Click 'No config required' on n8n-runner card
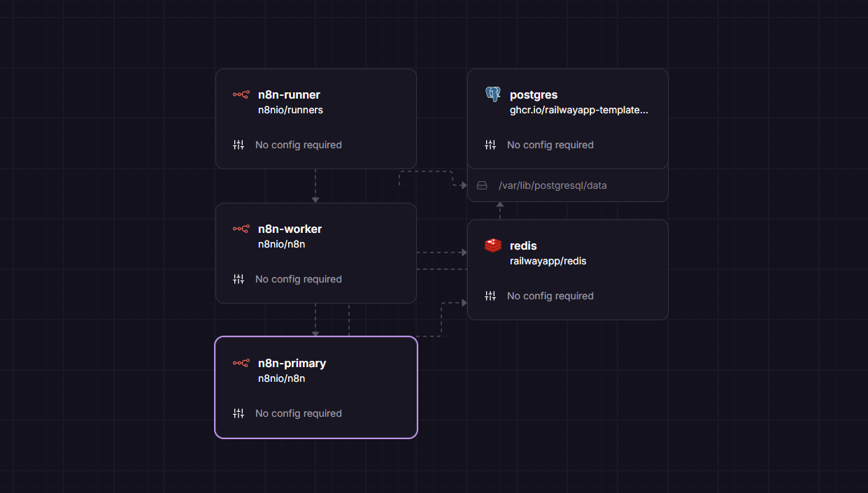This screenshot has height=493, width=868. pyautogui.click(x=299, y=145)
